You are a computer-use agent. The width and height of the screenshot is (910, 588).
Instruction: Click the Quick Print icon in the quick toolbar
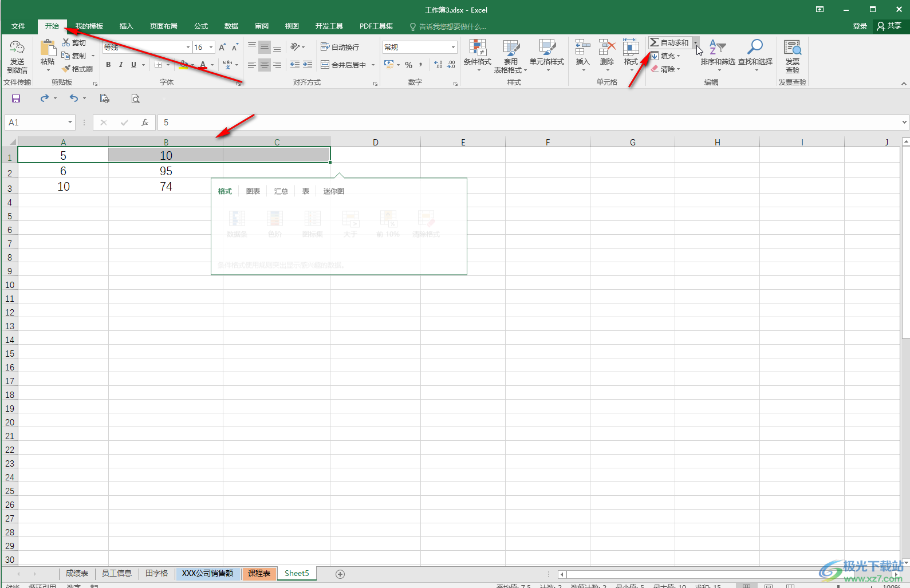[x=104, y=98]
